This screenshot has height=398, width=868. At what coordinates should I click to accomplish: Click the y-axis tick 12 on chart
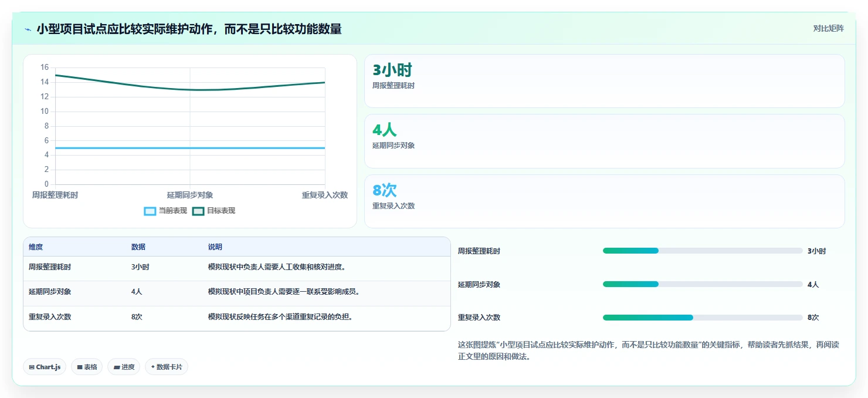click(x=45, y=97)
